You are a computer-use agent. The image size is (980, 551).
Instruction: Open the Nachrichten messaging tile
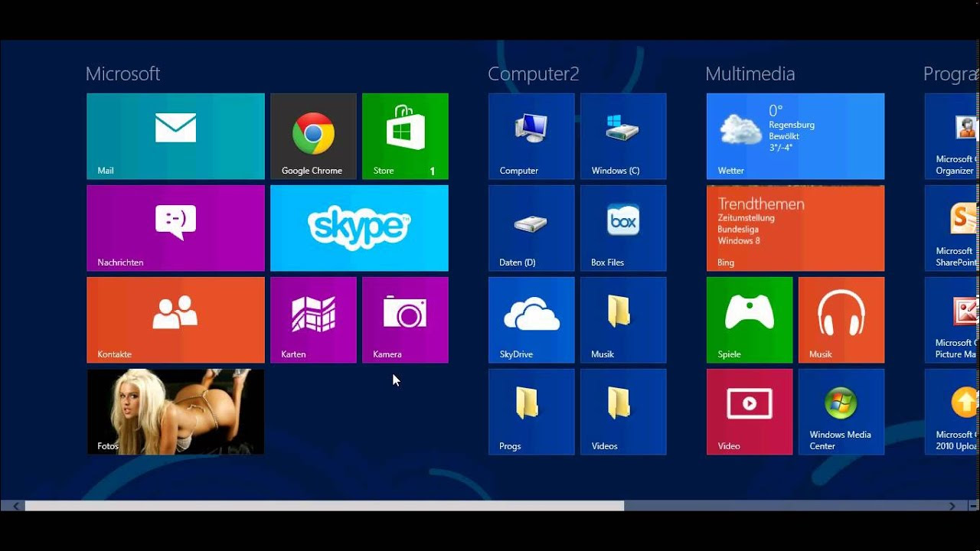[175, 228]
